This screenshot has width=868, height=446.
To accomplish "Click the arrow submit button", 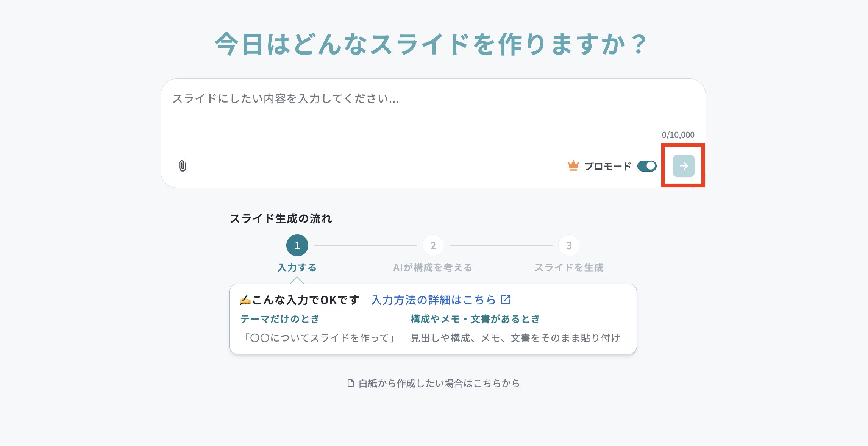I will coord(684,166).
